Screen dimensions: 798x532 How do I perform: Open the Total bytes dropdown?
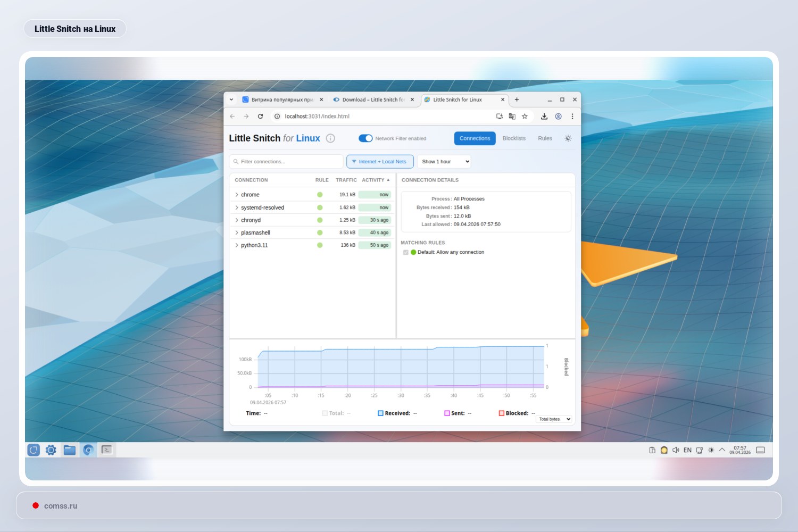tap(554, 419)
